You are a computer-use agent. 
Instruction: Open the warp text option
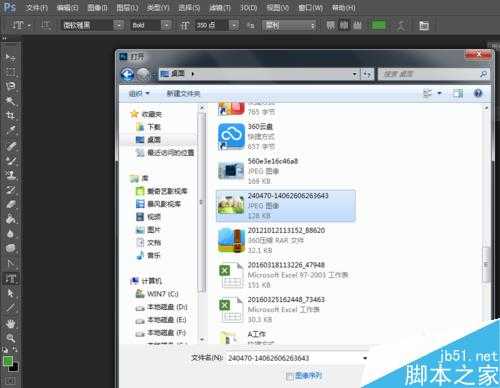(401, 25)
